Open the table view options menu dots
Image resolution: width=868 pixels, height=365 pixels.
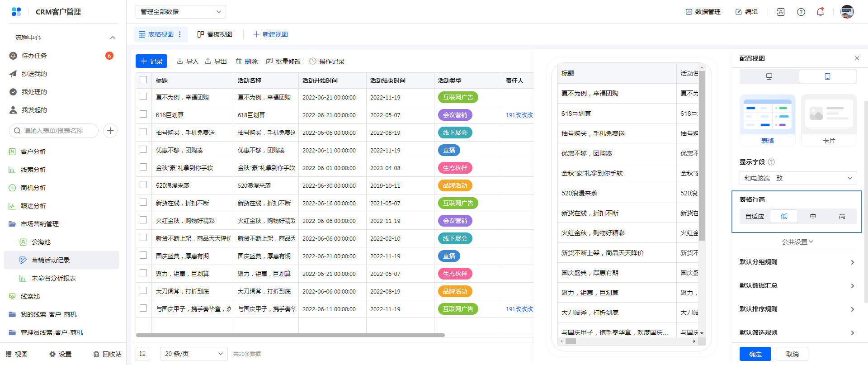point(180,34)
